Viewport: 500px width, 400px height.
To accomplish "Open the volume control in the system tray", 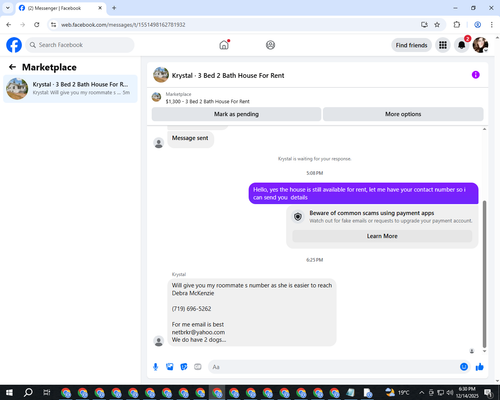I will tap(450, 392).
